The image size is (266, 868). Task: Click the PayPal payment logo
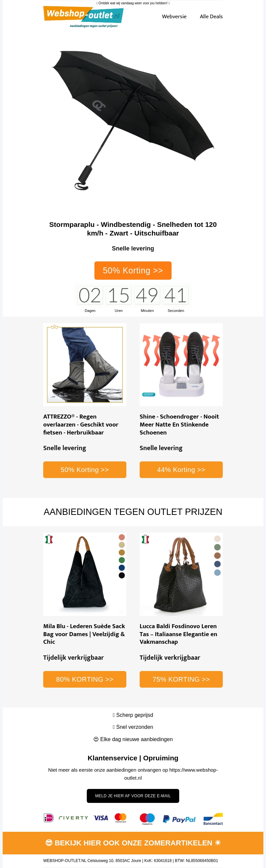pyautogui.click(x=179, y=819)
